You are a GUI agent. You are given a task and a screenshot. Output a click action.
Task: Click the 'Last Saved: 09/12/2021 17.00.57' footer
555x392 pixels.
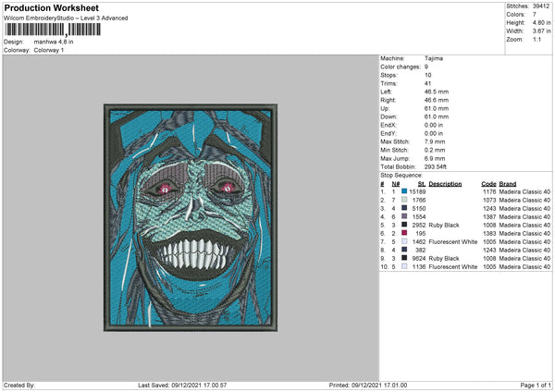coord(182,385)
